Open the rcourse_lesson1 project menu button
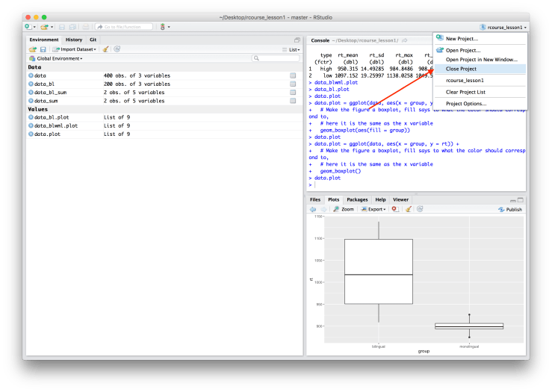Screen dimensions: 552x392 (x=503, y=27)
